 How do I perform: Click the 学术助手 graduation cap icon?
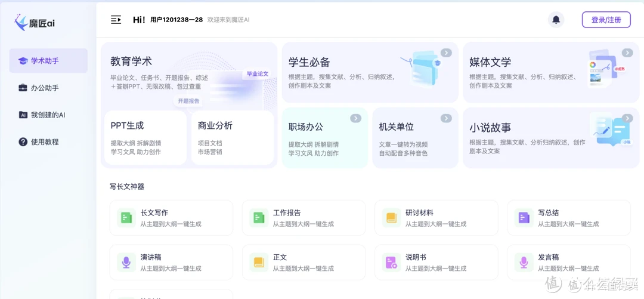coord(23,61)
